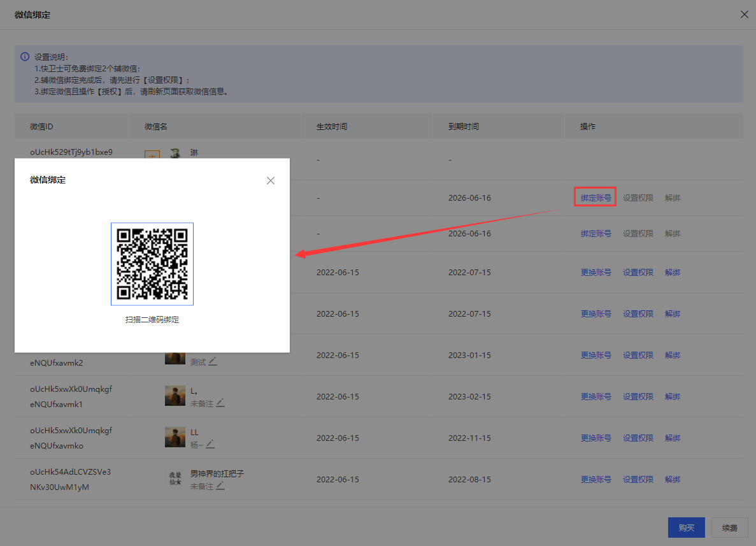Click 更换账号 in the 2023-02-15 row
The height and width of the screenshot is (546, 756).
click(x=596, y=396)
